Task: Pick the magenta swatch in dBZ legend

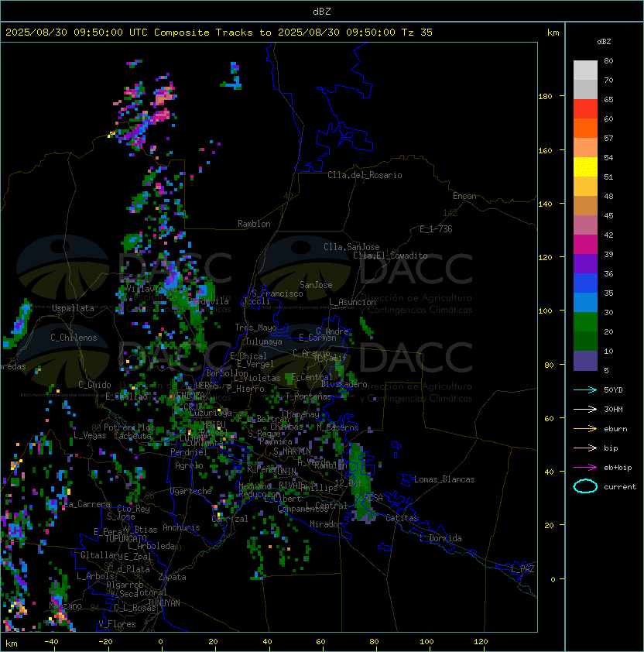Action: 585,245
